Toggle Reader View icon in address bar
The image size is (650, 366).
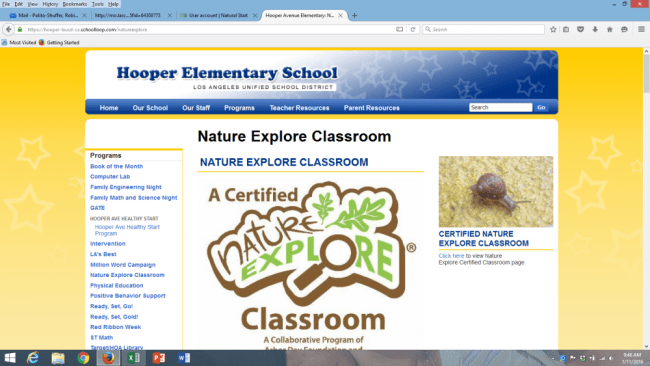pyautogui.click(x=400, y=29)
